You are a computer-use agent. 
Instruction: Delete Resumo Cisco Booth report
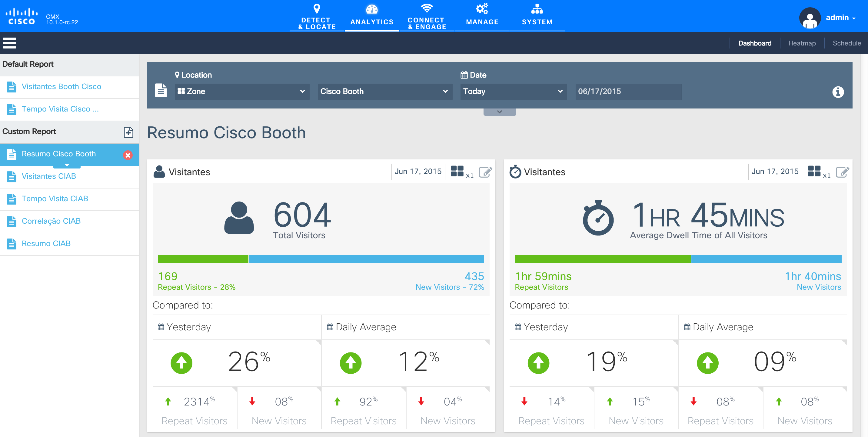128,155
